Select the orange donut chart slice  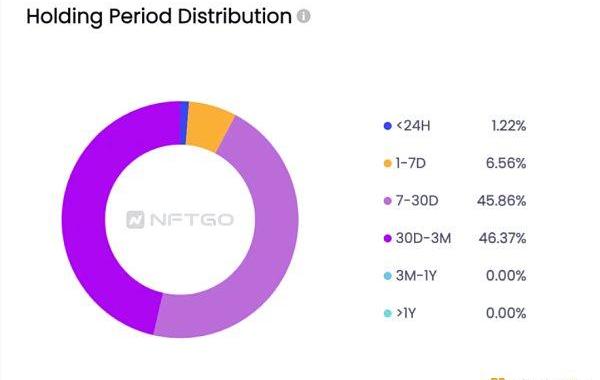[x=210, y=127]
